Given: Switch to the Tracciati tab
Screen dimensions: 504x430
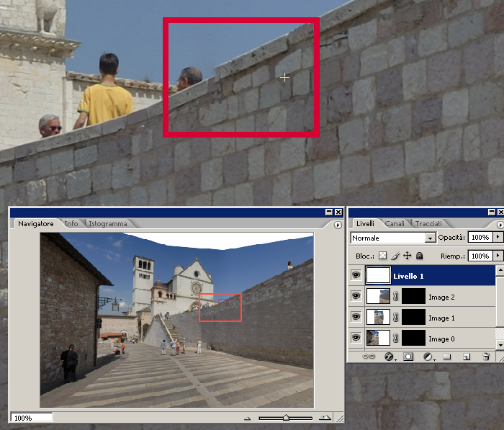Looking at the screenshot, I should (428, 223).
